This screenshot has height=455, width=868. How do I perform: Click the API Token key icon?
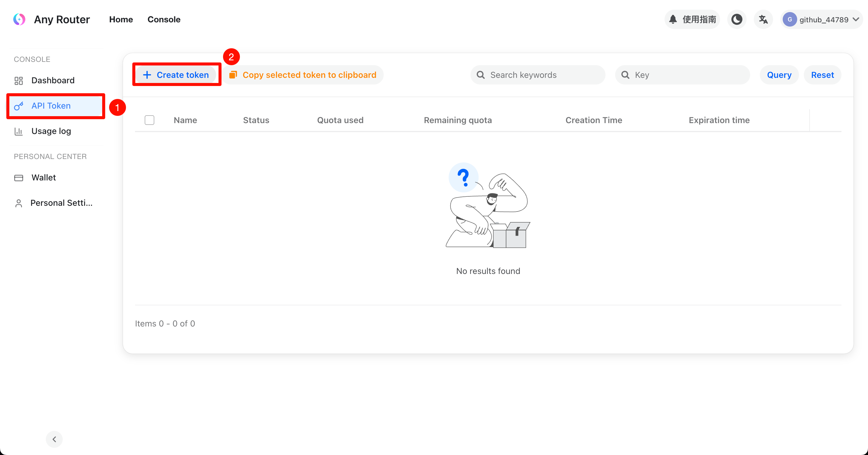(18, 106)
